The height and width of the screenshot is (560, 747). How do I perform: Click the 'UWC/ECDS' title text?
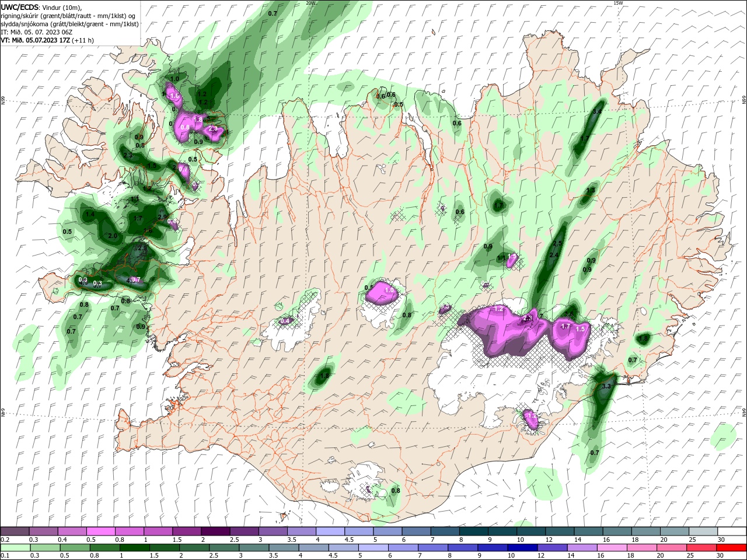point(20,7)
